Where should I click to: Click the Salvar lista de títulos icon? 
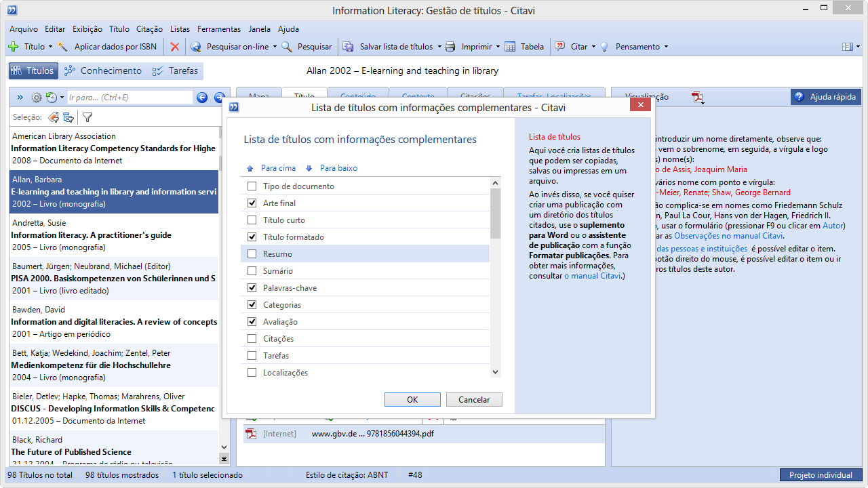pos(349,47)
